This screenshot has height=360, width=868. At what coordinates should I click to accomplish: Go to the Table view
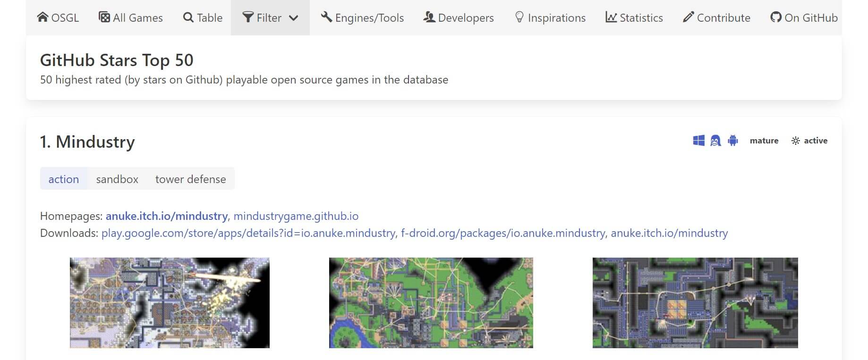pyautogui.click(x=203, y=17)
